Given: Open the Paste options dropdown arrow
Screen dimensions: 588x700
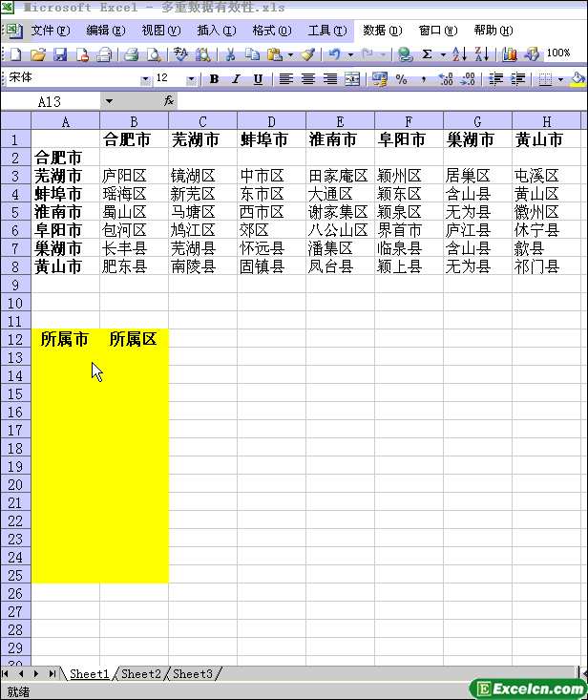Looking at the screenshot, I should point(290,54).
